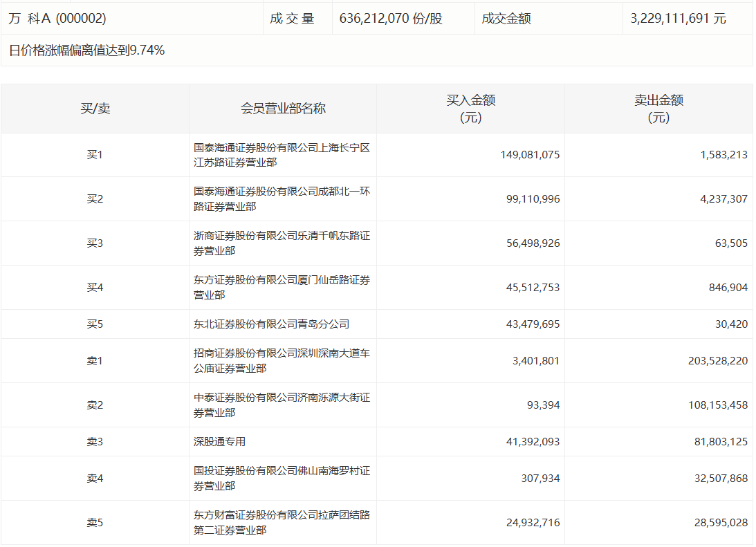
Task: Open the 东方证券 厦门仙岳路 branch entry
Action: tap(282, 288)
